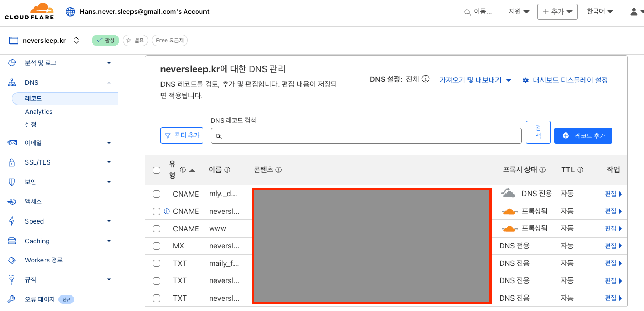Click the 규칙 funnel icon
Screen dimensions: 644x311
[12, 279]
